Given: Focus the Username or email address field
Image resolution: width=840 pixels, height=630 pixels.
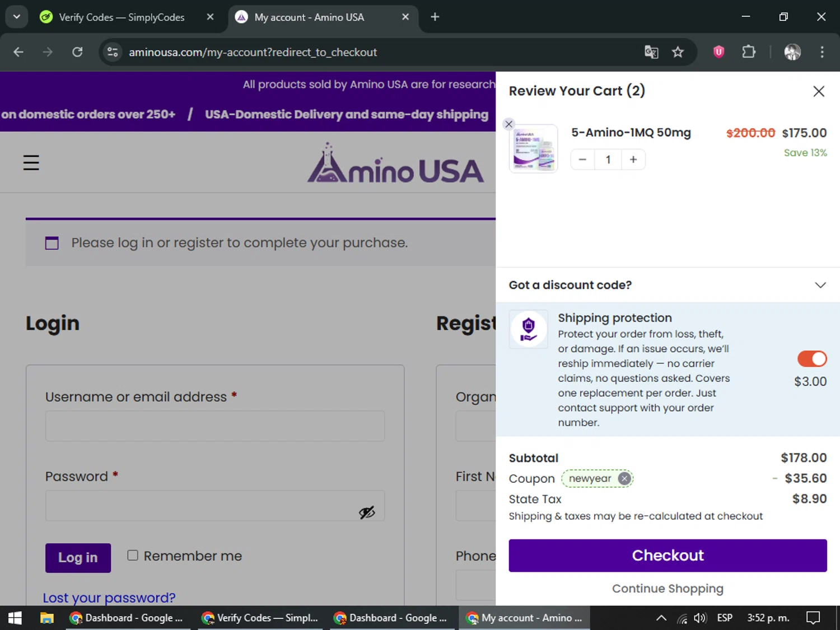Looking at the screenshot, I should pyautogui.click(x=215, y=426).
